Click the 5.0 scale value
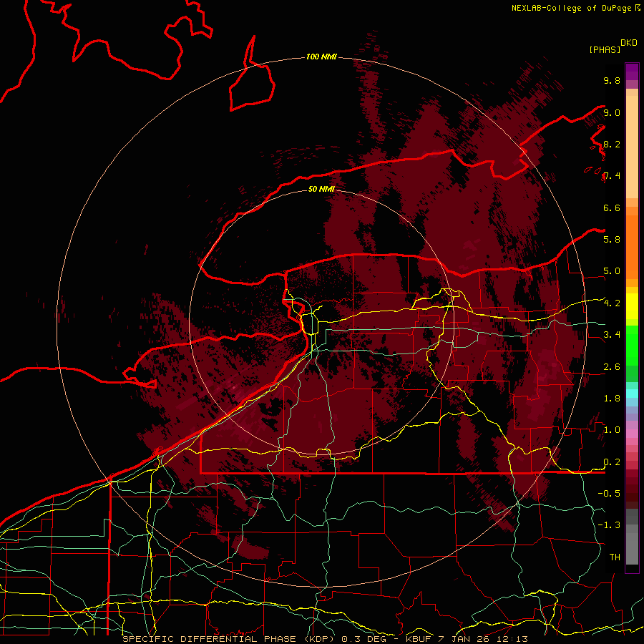 click(612, 271)
